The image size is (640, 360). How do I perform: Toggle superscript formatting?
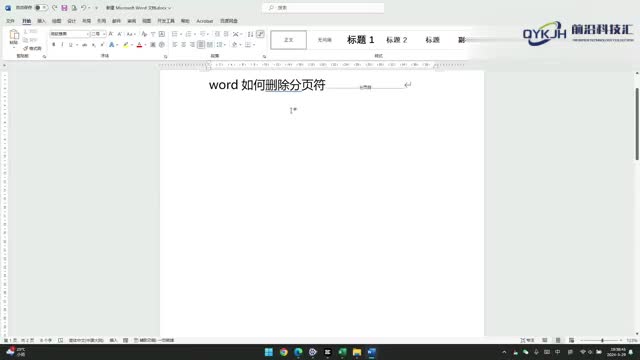click(x=102, y=44)
